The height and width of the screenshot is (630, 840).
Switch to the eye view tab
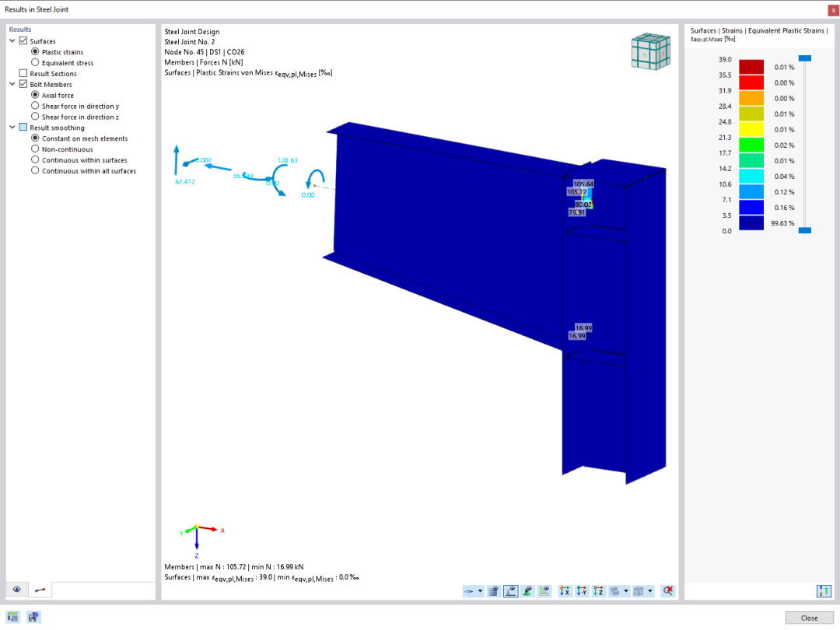point(17,590)
